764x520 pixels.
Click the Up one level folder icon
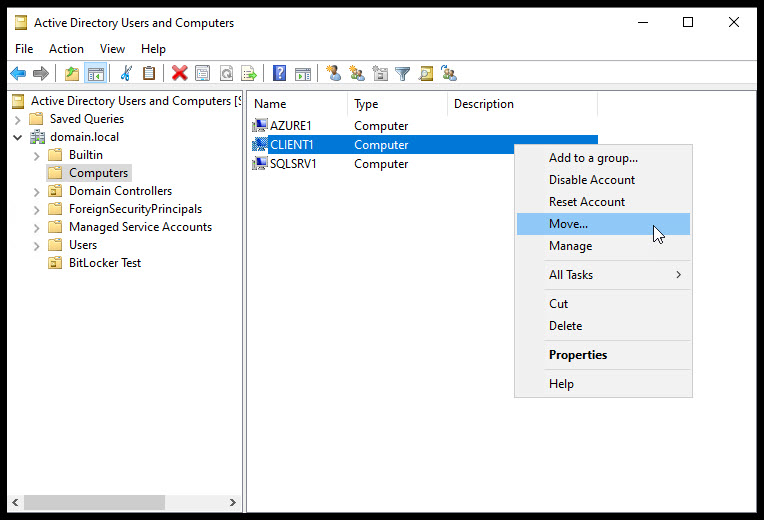click(x=72, y=74)
